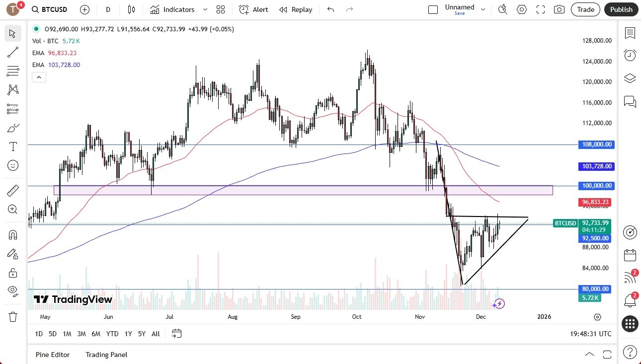
Task: Open chart settings gear
Action: click(x=521, y=9)
